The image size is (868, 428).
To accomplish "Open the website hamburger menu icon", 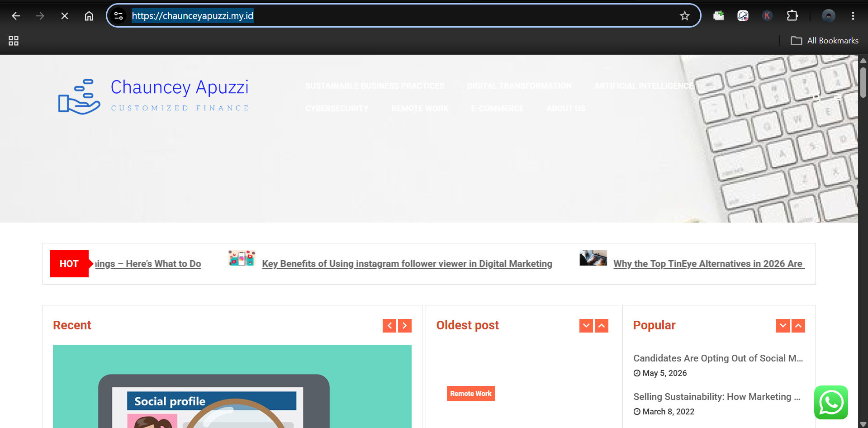I will pyautogui.click(x=838, y=98).
